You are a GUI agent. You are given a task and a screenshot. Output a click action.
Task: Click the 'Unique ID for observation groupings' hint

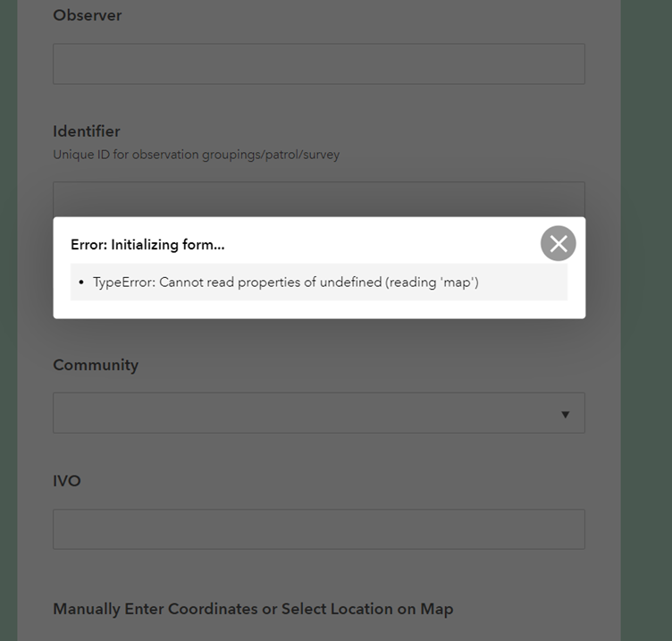pyautogui.click(x=196, y=155)
